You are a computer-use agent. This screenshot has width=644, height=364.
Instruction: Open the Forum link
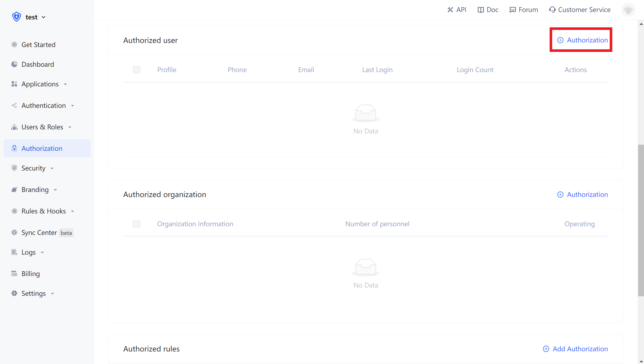[x=524, y=10]
